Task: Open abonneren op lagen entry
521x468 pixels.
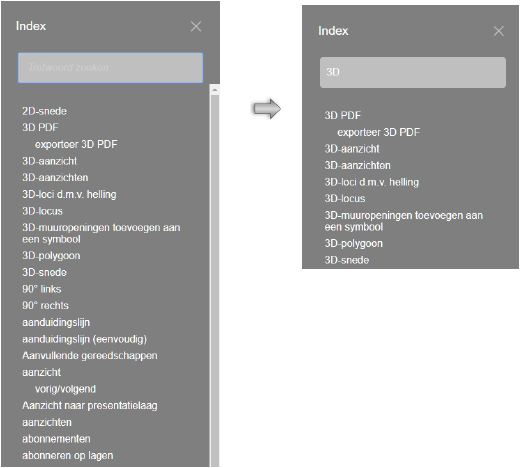Action: (x=68, y=456)
